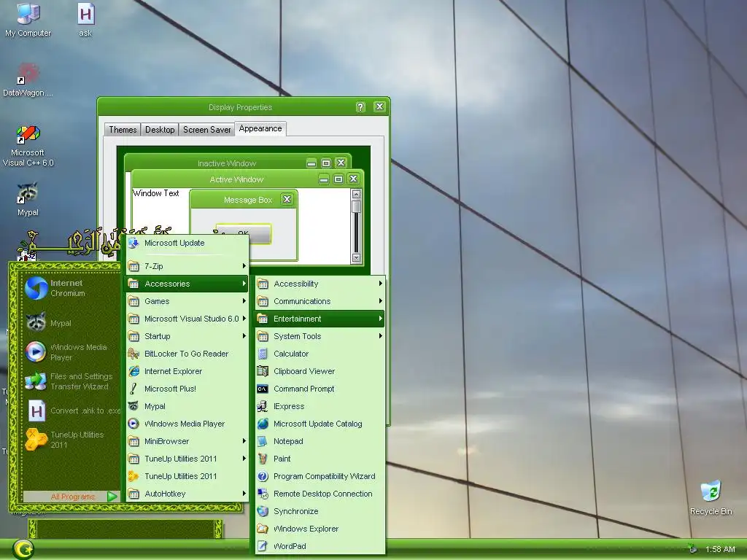
Task: Click the preview window scrollbar down arrow
Action: click(x=356, y=257)
